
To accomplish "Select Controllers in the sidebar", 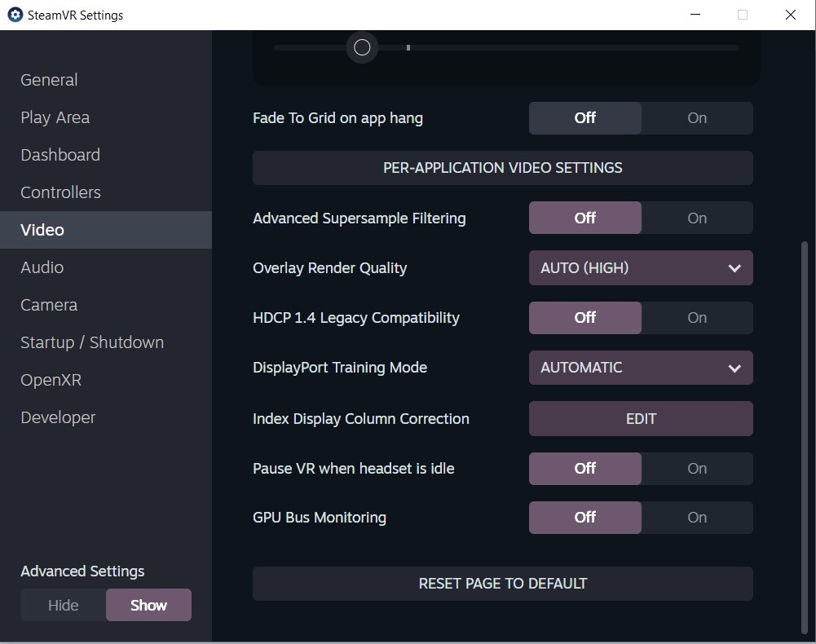I will 106,192.
